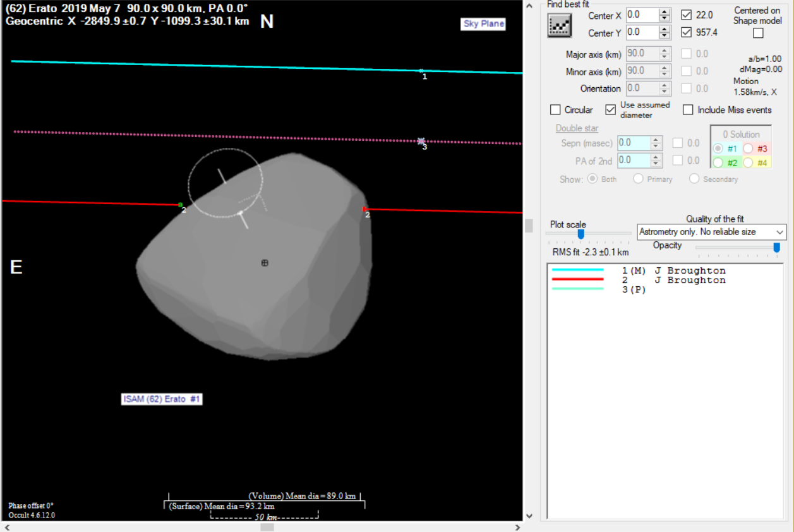This screenshot has height=532, width=794.
Task: Select solution #1 radio button
Action: coord(718,148)
